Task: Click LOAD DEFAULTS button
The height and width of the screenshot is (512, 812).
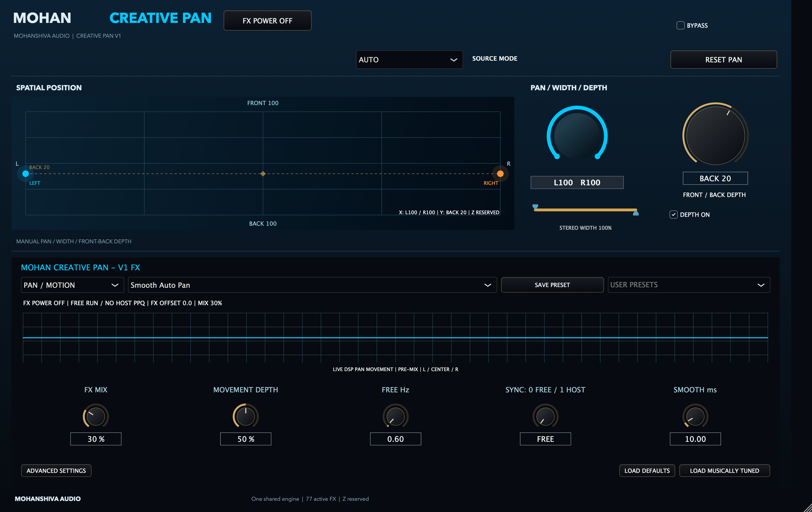Action: pyautogui.click(x=647, y=470)
